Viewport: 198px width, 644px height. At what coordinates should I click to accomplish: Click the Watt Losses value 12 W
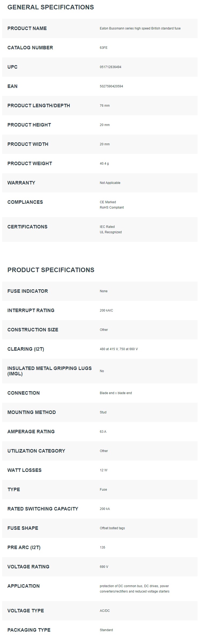point(104,470)
